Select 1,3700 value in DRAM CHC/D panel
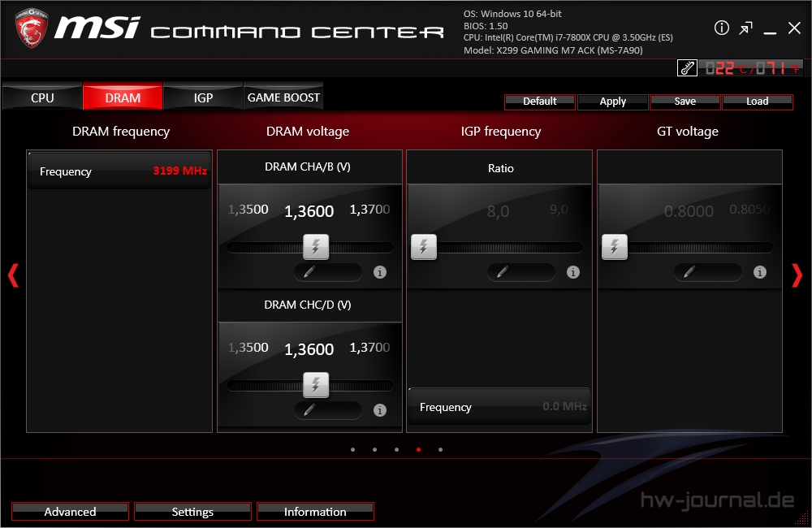Screen dimensions: 812x528 coord(369,347)
